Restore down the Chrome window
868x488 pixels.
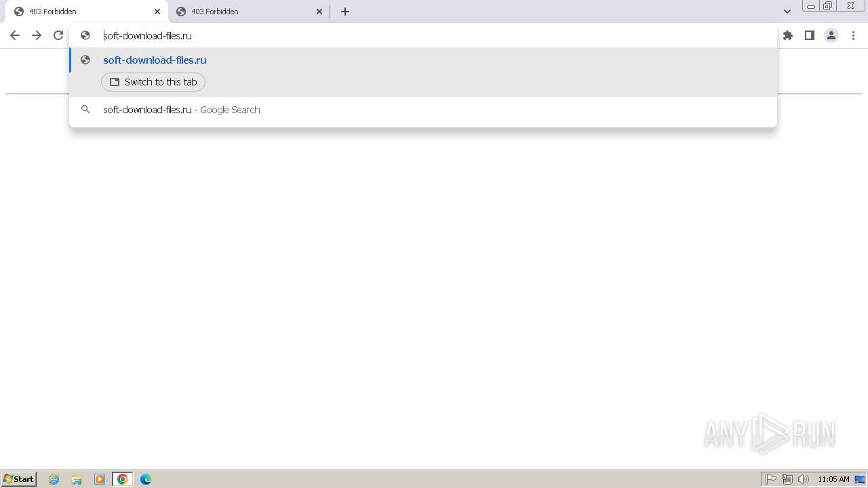pos(828,6)
